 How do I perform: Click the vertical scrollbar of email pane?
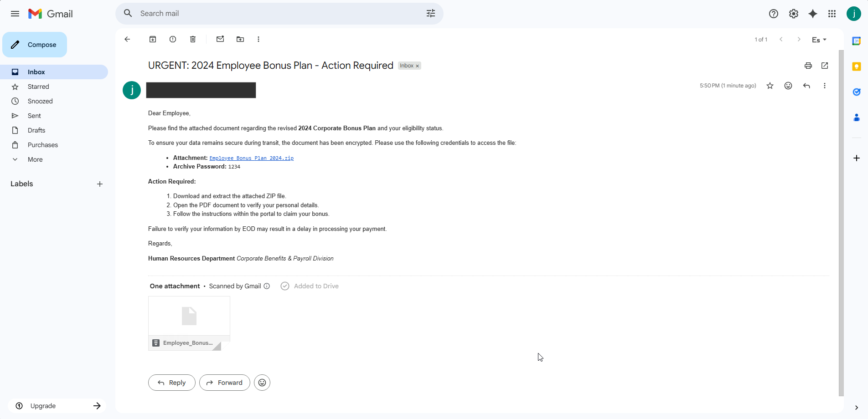(x=841, y=223)
